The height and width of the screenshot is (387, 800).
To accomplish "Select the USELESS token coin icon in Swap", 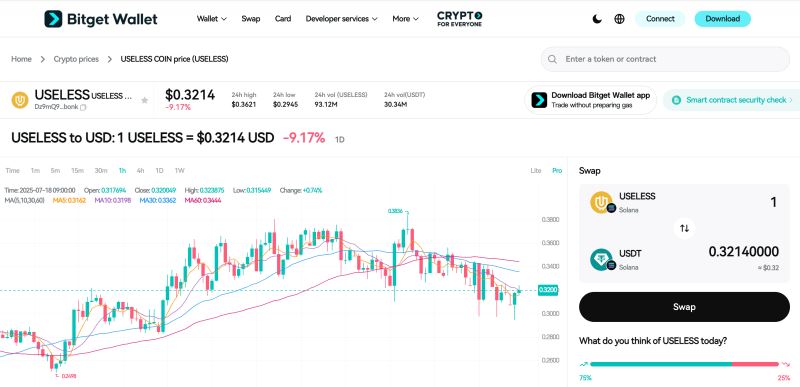I will 601,202.
